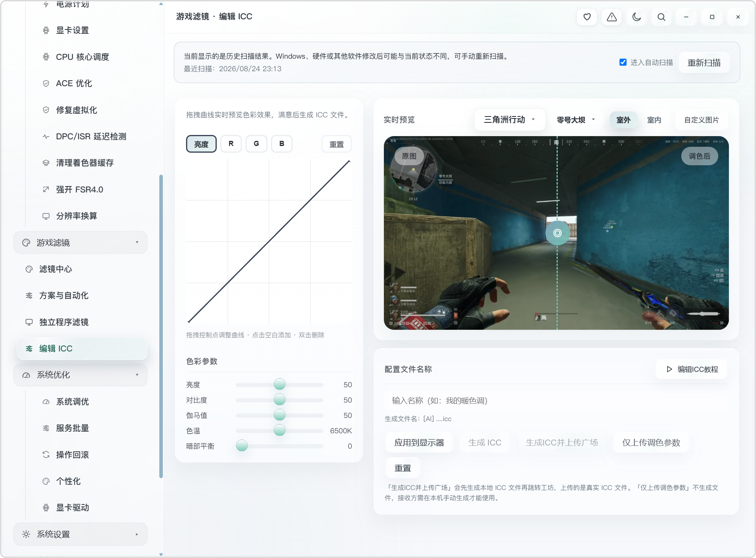The height and width of the screenshot is (558, 756).
Task: Click the 清理着色器缓存 layers icon
Action: [x=46, y=163]
